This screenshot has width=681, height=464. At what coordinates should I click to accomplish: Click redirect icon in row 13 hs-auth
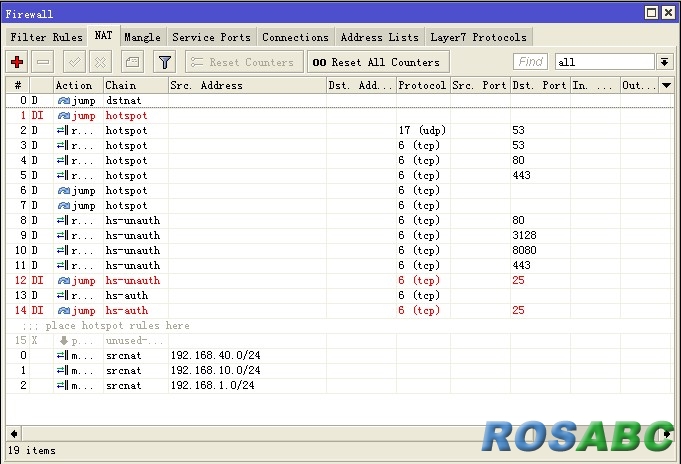pyautogui.click(x=63, y=295)
